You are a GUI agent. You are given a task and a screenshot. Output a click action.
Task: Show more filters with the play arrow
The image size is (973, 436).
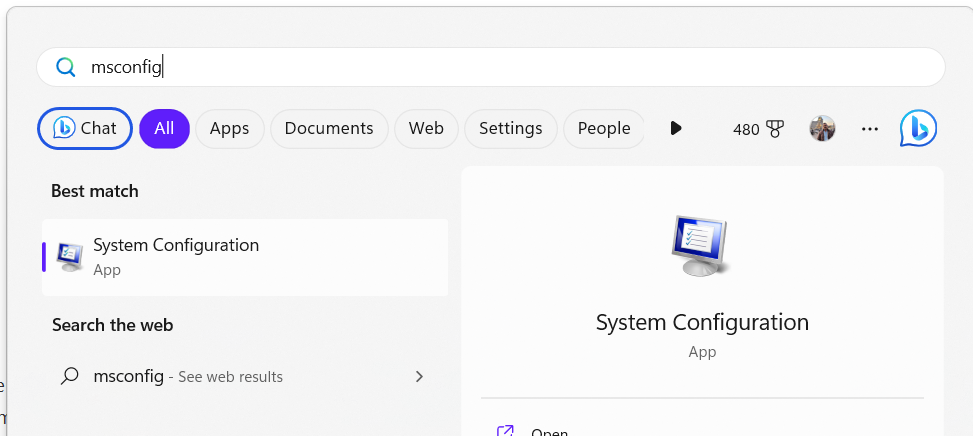click(x=676, y=128)
